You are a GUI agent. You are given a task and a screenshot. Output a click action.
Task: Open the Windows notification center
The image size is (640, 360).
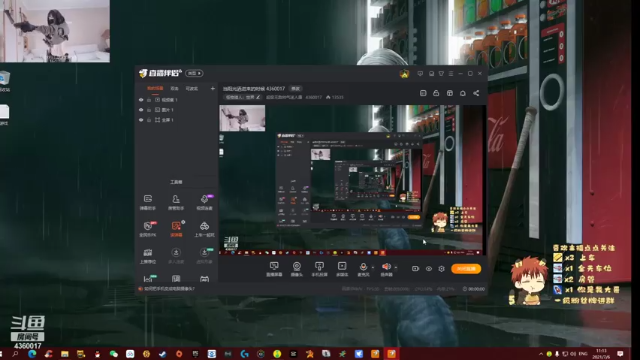click(620, 354)
